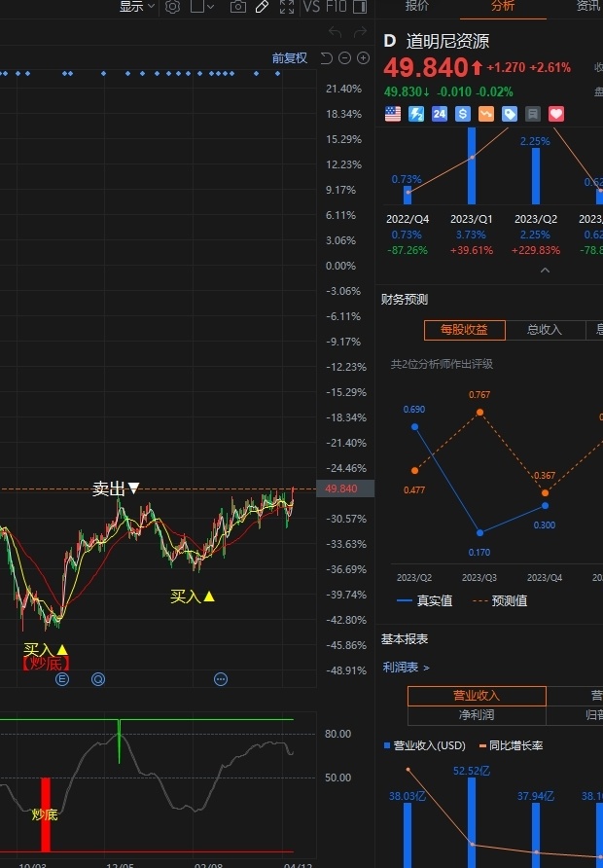Open chart settings gear icon
This screenshot has height=868, width=603.
click(x=172, y=7)
